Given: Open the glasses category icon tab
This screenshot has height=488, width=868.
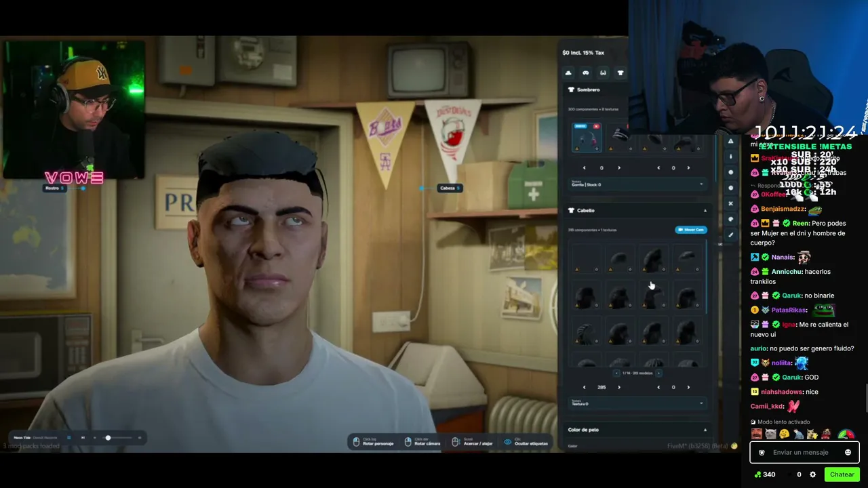Looking at the screenshot, I should [603, 73].
